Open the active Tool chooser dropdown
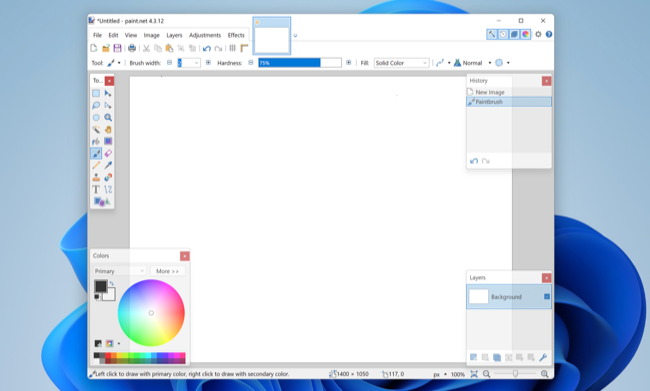Viewport: 650px width, 391px height. point(114,63)
